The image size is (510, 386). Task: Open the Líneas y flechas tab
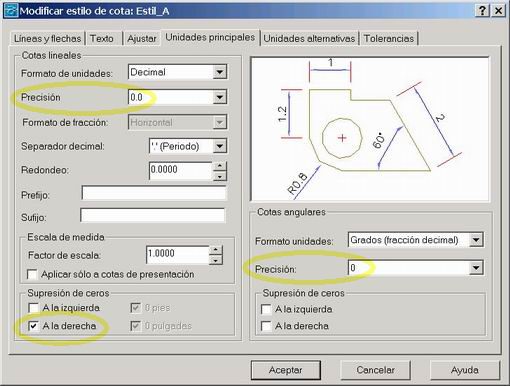coord(47,38)
